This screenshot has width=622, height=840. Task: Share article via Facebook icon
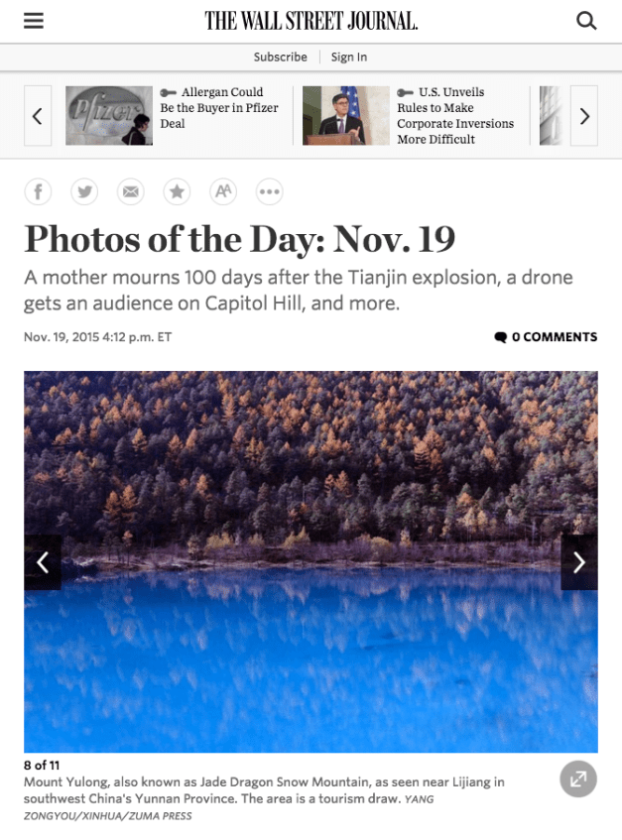point(38,191)
